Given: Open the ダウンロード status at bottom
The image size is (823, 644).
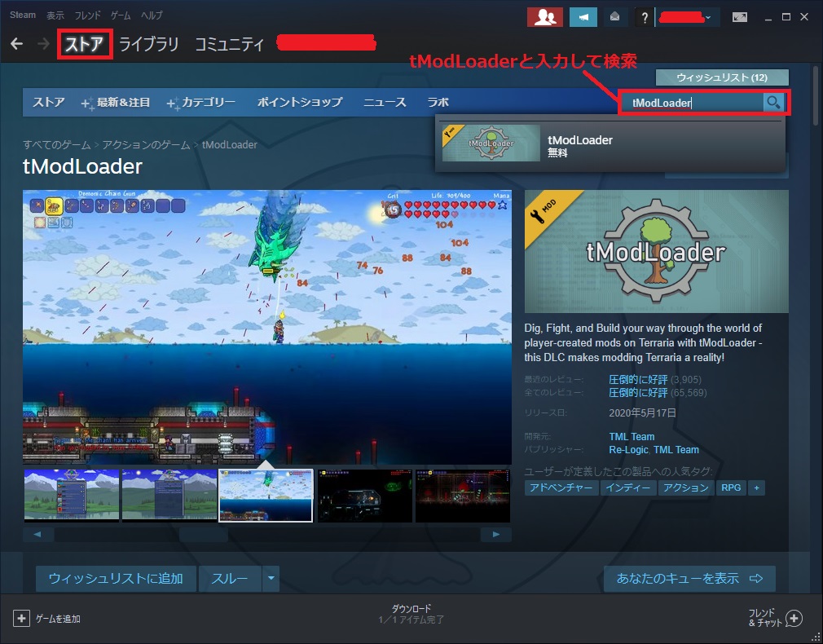Looking at the screenshot, I should [x=411, y=614].
